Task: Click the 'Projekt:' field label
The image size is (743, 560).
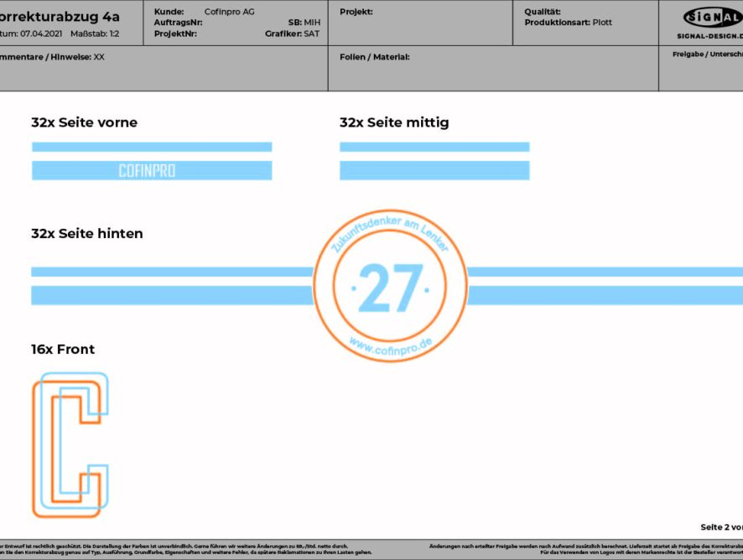Action: 356,12
